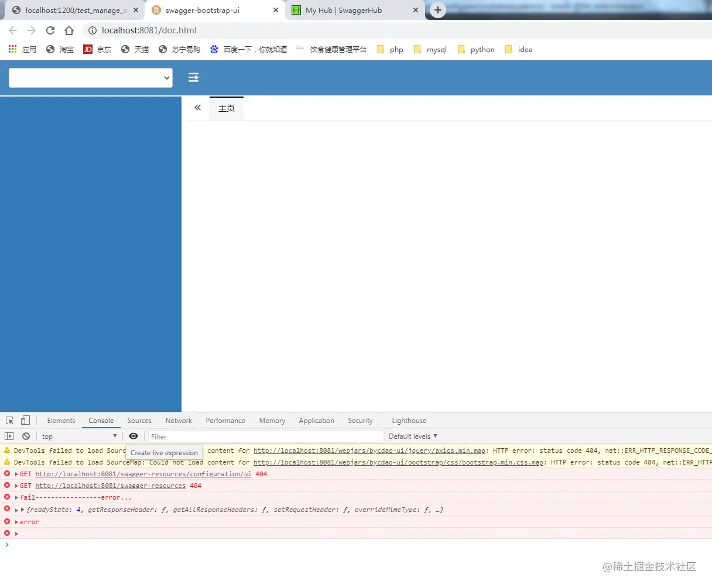Switch to the Security DevTools tab
The image size is (712, 588).
360,421
